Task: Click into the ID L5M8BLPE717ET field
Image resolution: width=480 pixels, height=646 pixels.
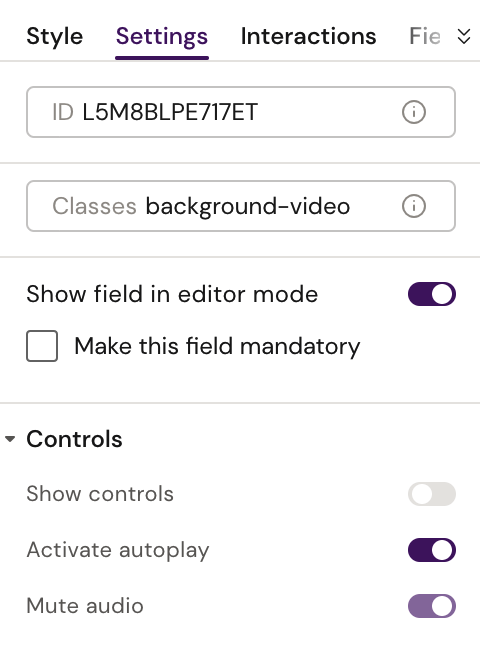Action: [241, 112]
